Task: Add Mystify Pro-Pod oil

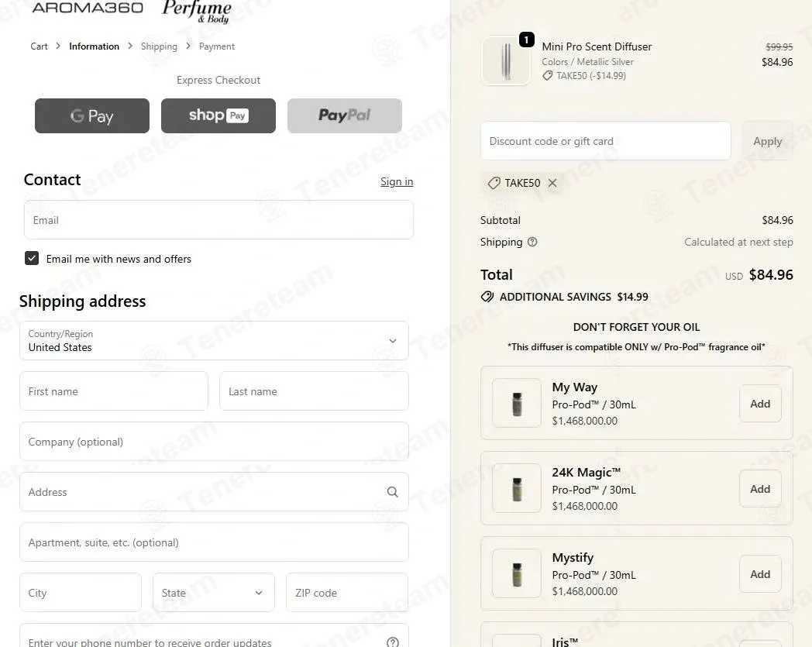Action: (760, 574)
